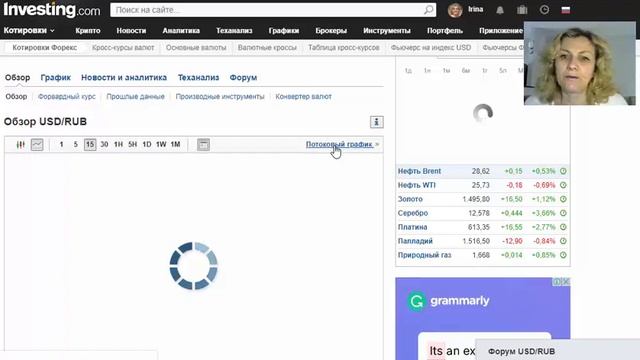Open Производные инструменты sub-tab
Viewport: 640px width, 360px height.
(220, 97)
